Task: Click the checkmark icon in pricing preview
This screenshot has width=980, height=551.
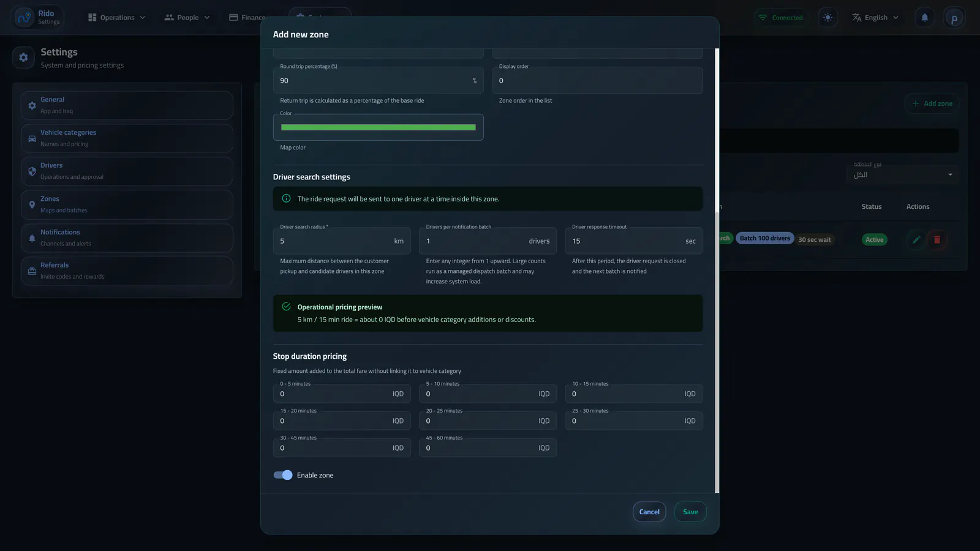Action: point(286,307)
